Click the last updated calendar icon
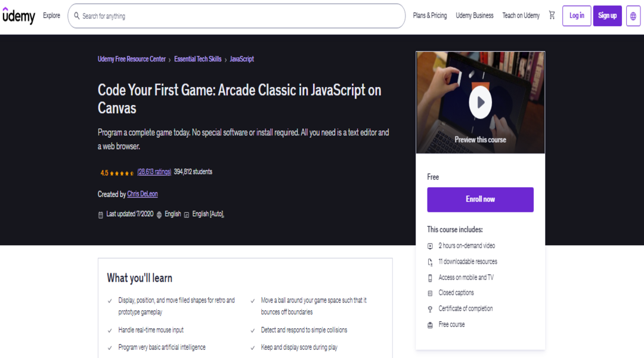The height and width of the screenshot is (358, 644). [101, 215]
